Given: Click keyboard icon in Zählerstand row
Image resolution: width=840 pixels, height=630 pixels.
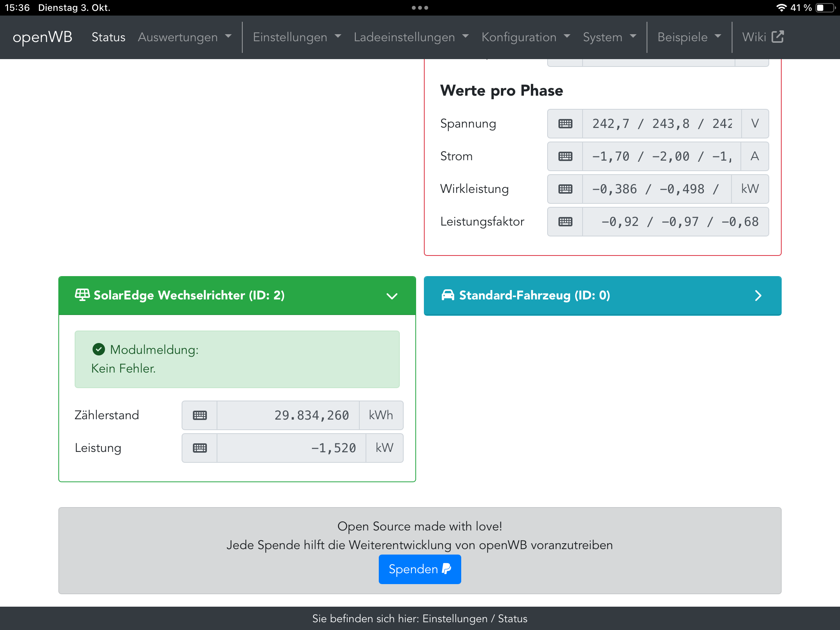Looking at the screenshot, I should [199, 415].
